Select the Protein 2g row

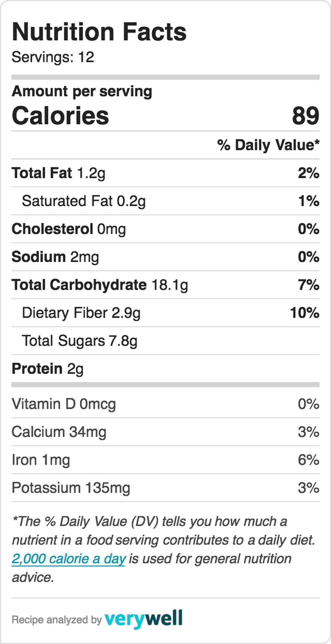(x=165, y=369)
